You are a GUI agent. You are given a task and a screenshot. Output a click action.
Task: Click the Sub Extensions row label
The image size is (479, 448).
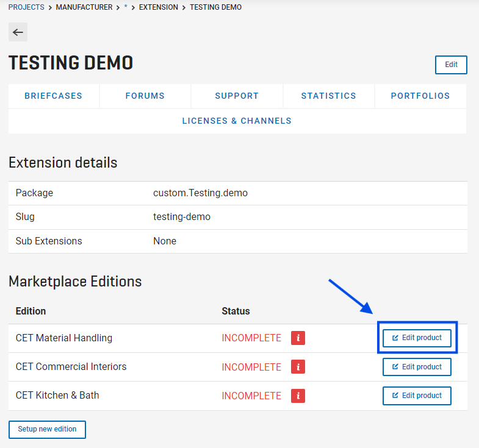click(x=49, y=241)
